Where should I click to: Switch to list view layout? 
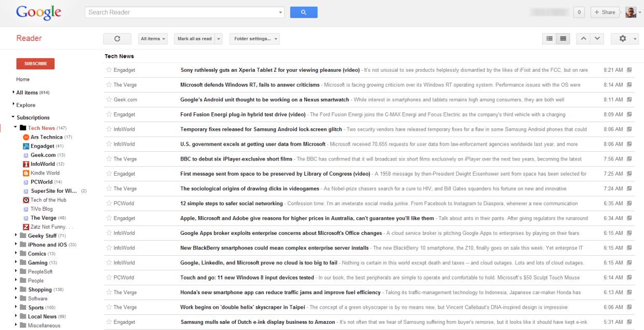[x=549, y=38]
